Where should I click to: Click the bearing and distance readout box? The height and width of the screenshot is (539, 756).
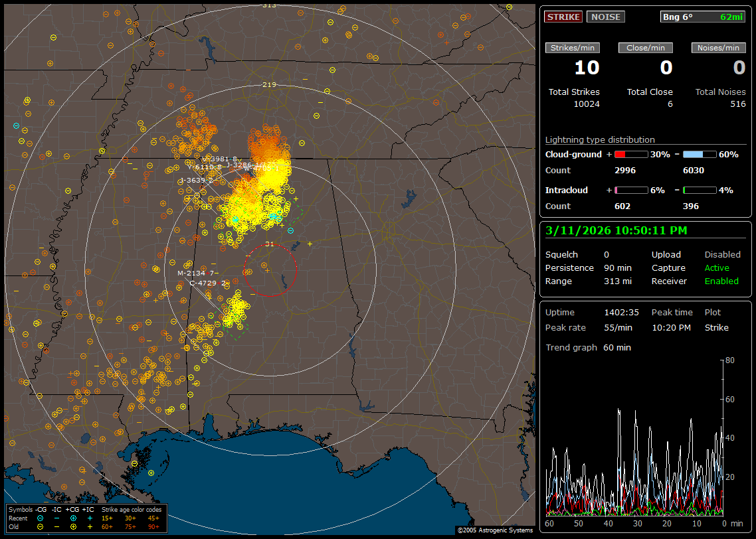pyautogui.click(x=703, y=17)
